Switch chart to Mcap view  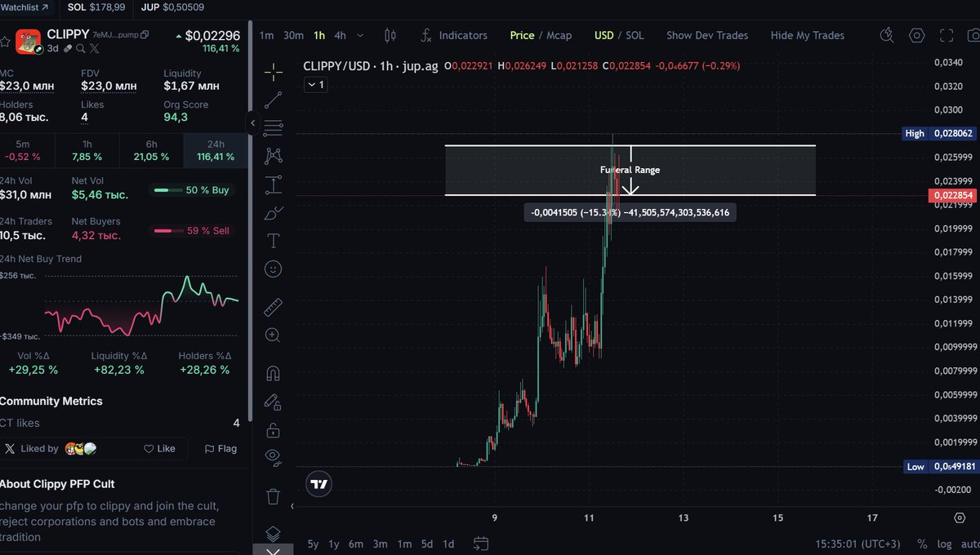click(559, 35)
